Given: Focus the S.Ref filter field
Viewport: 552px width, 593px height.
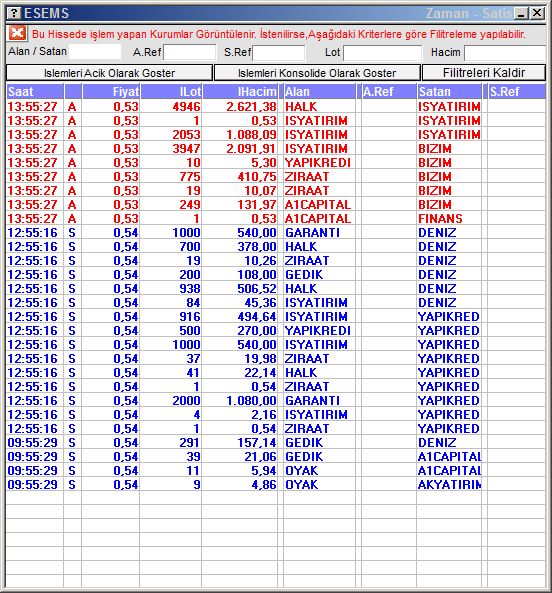Looking at the screenshot, I should [x=279, y=53].
